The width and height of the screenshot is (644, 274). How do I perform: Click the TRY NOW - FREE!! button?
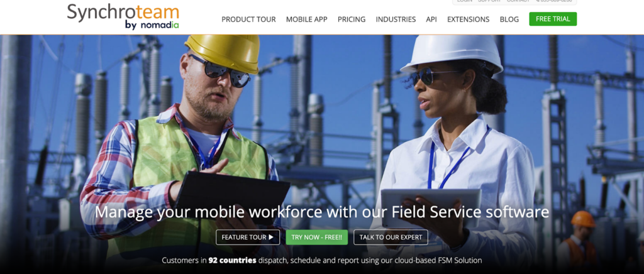click(317, 237)
